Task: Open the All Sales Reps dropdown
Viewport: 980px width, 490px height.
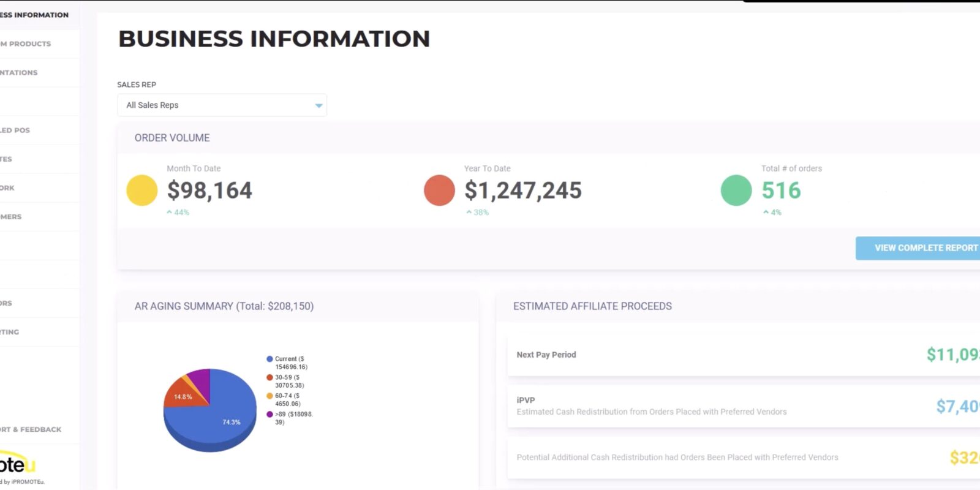Action: (221, 105)
